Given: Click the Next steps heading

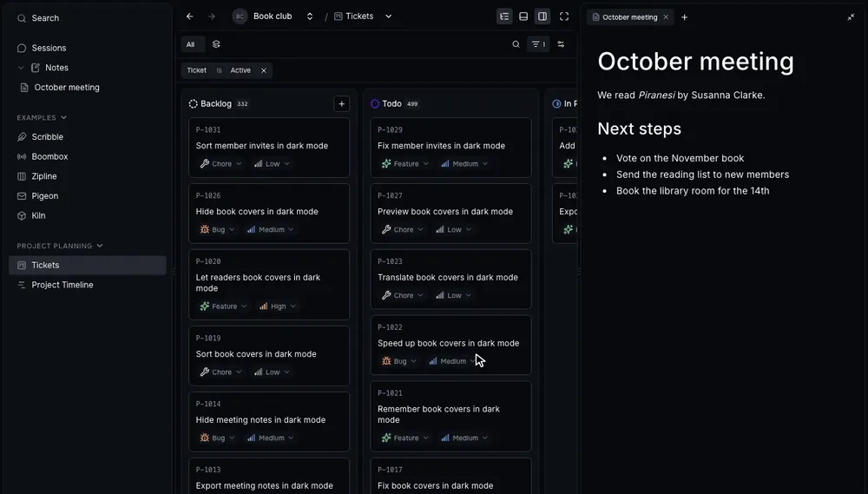Looking at the screenshot, I should pyautogui.click(x=640, y=129).
